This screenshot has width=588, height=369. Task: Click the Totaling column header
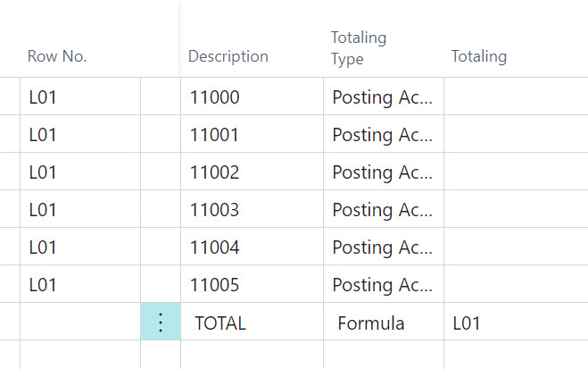(x=479, y=56)
